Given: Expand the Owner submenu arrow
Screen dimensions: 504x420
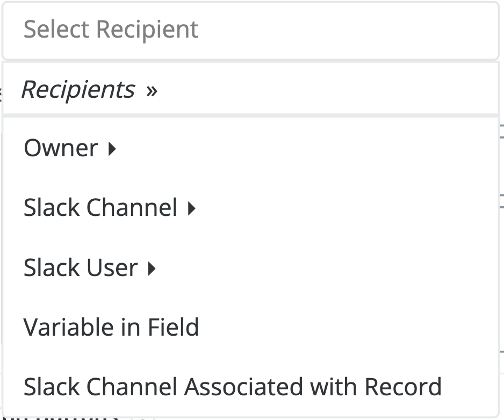Looking at the screenshot, I should pyautogui.click(x=112, y=149).
